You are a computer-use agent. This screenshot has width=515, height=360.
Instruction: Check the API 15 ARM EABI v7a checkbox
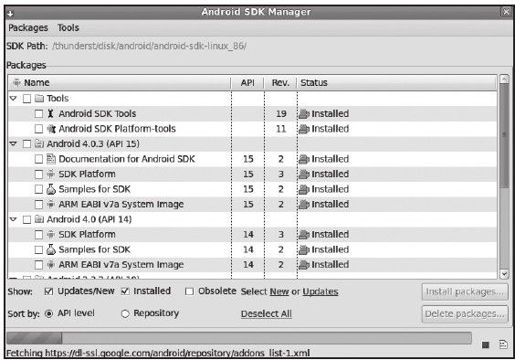click(x=39, y=204)
